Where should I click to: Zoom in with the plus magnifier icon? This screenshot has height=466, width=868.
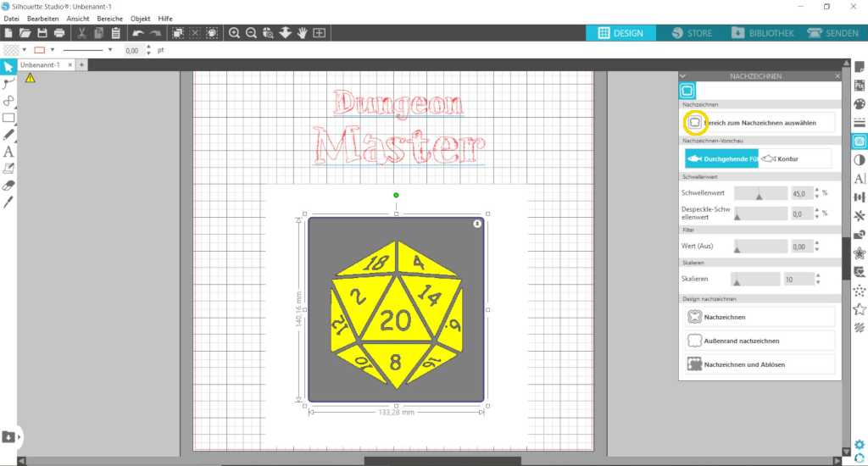pyautogui.click(x=234, y=33)
